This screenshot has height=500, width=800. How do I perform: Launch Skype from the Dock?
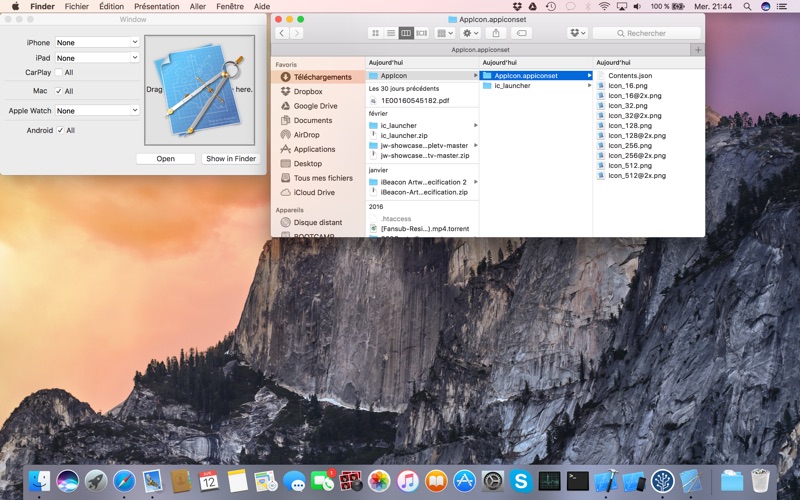coord(521,481)
